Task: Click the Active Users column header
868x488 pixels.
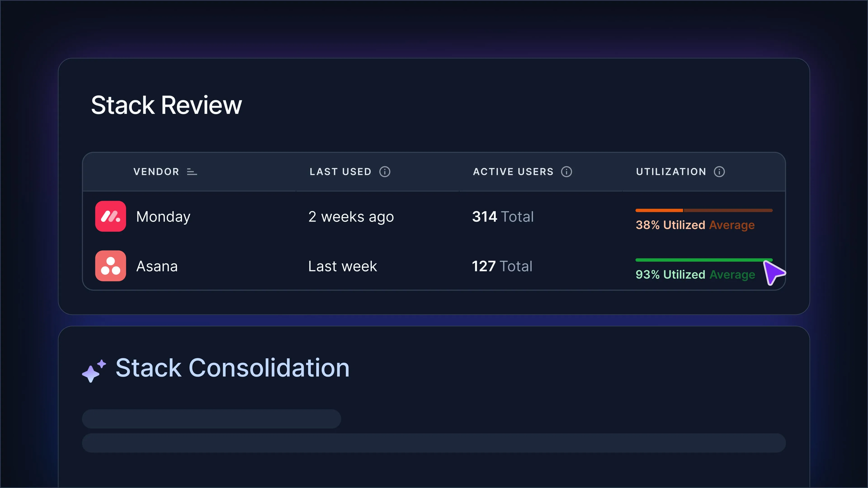Action: click(x=513, y=172)
